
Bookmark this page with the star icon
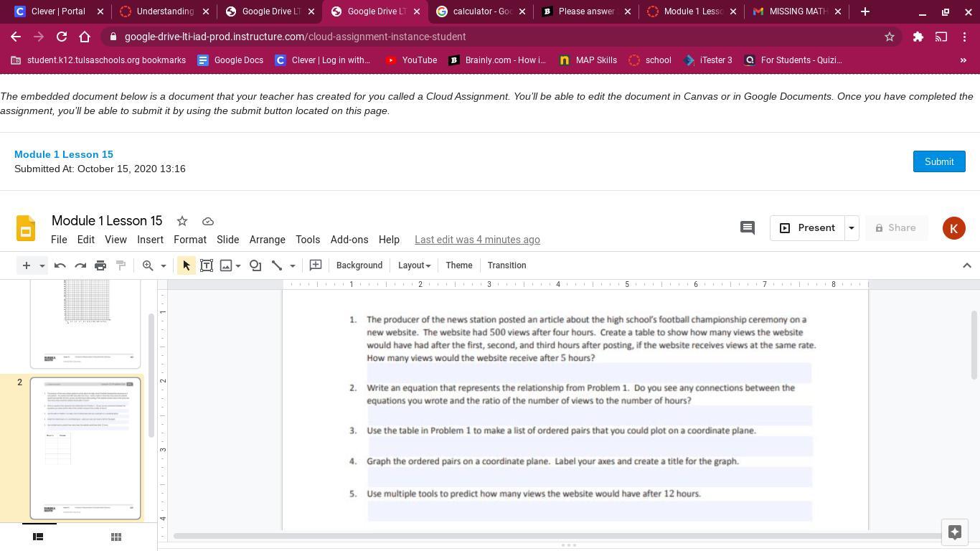[x=890, y=37]
